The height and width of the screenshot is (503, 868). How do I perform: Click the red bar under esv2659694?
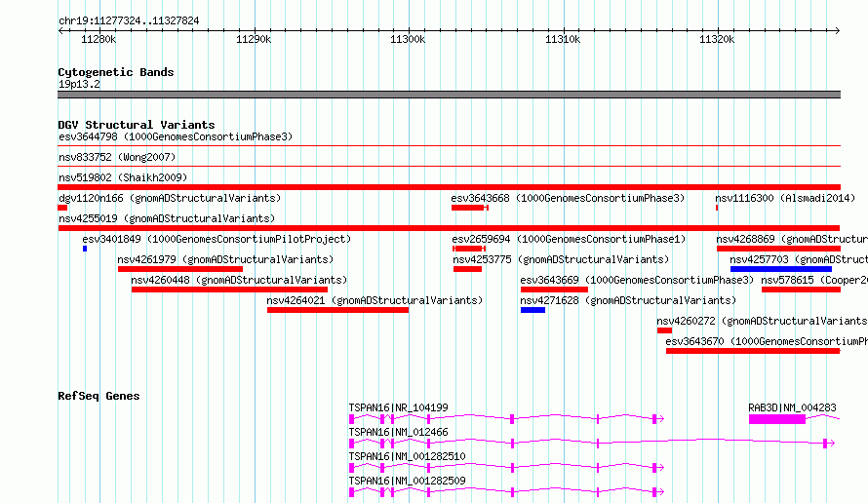click(469, 249)
